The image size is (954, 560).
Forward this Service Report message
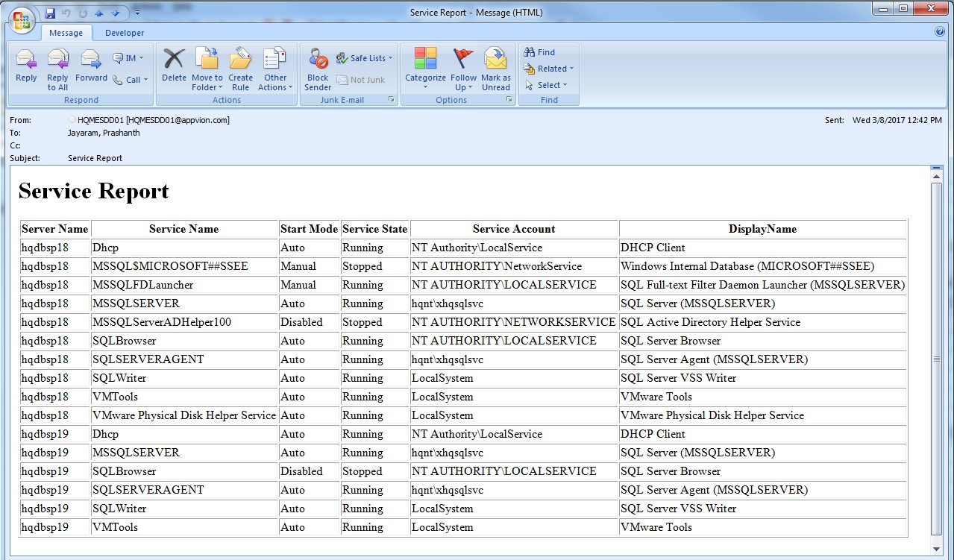click(x=91, y=60)
